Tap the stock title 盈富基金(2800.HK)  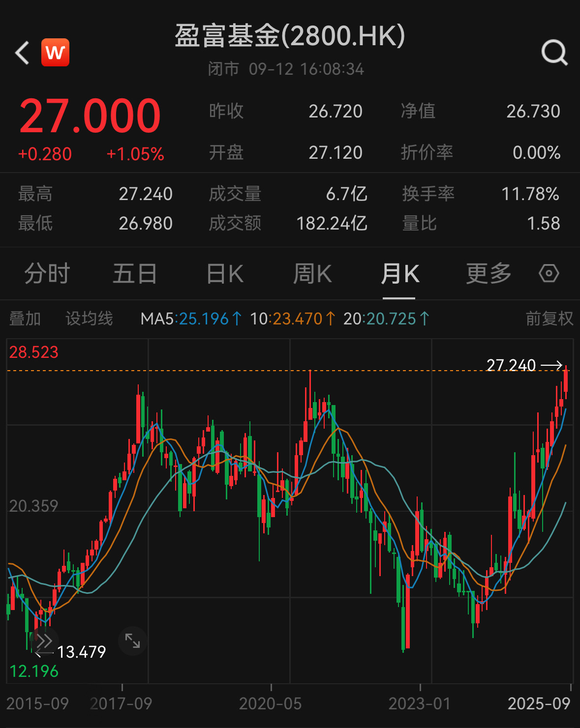(x=290, y=36)
